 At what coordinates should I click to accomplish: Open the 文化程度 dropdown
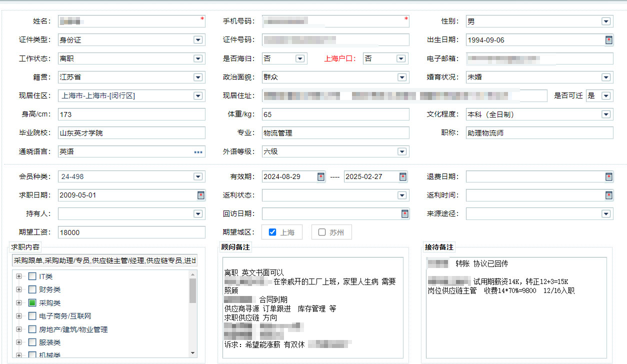coord(606,114)
